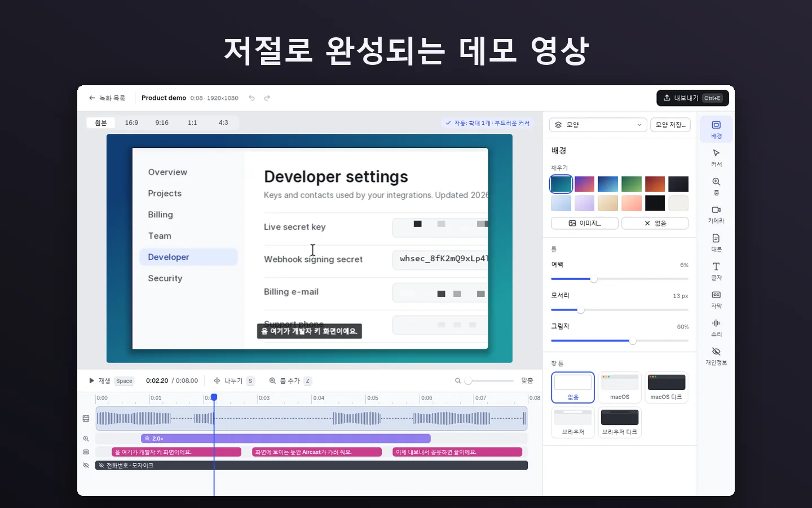This screenshot has height=508, width=812.
Task: Click the zoom track icon in timeline
Action: 86,439
